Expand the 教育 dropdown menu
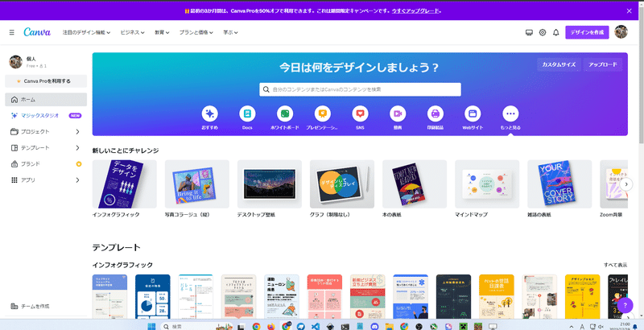 point(162,32)
